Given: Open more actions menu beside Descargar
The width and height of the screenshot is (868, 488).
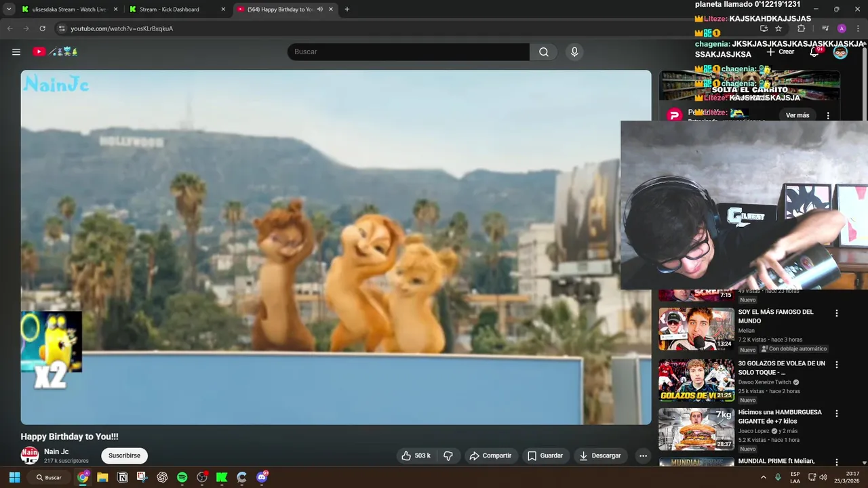Looking at the screenshot, I should (643, 455).
